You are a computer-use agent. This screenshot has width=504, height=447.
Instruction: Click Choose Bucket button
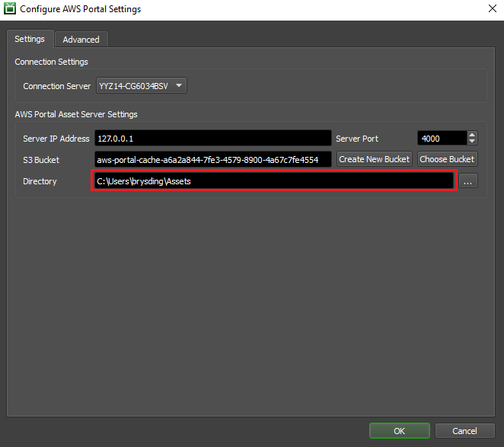(x=447, y=159)
